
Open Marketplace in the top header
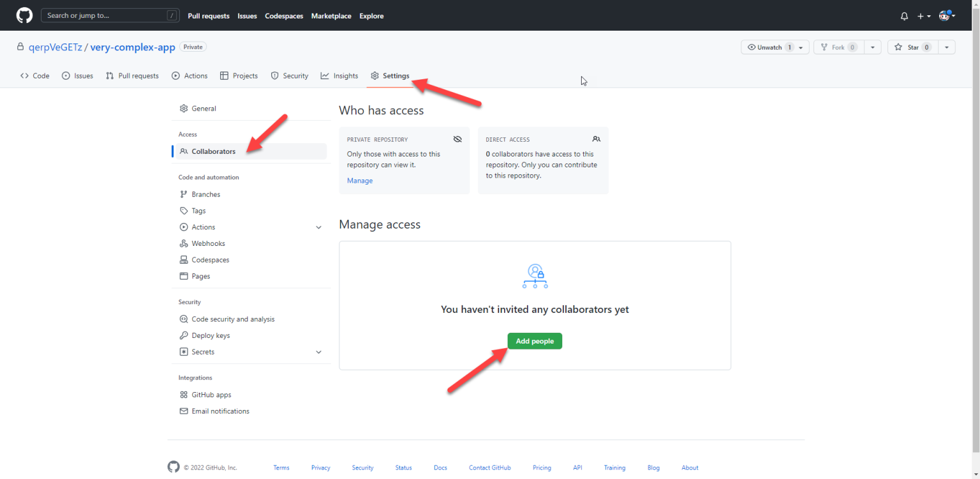[331, 16]
